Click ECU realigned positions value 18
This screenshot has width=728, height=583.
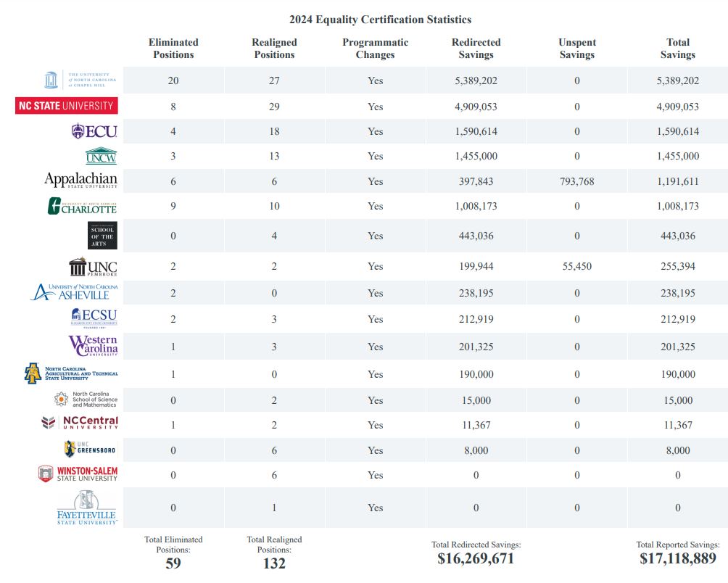274,131
